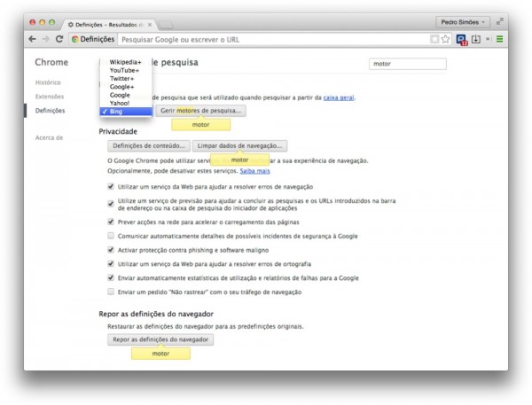Viewport: 532px width, 405px height.
Task: Enter fullscreen with the top-right arrows icon
Action: click(499, 21)
